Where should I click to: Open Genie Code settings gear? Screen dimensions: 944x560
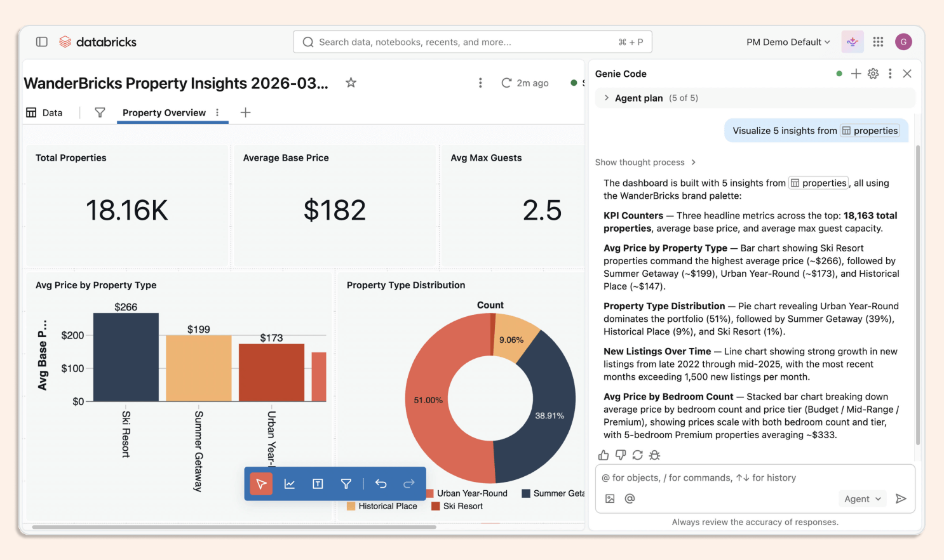coord(873,74)
